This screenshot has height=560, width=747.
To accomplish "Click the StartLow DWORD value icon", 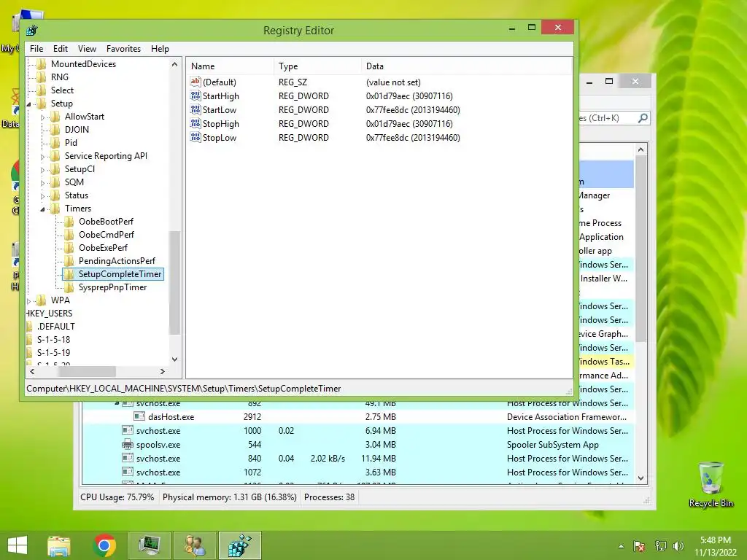I will coord(196,109).
